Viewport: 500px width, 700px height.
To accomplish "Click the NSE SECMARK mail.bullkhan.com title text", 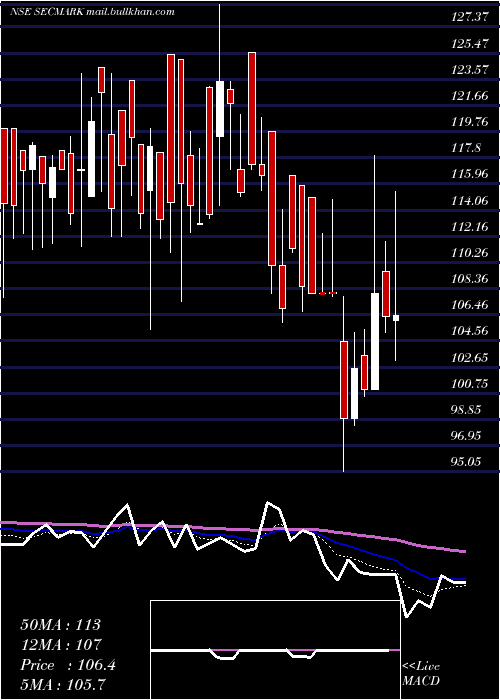I will (92, 12).
